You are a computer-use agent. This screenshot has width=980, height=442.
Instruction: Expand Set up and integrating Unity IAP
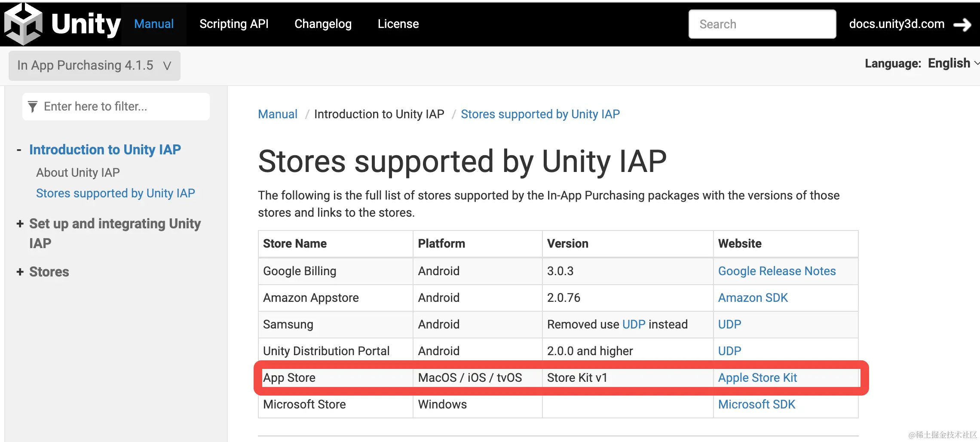click(x=20, y=224)
